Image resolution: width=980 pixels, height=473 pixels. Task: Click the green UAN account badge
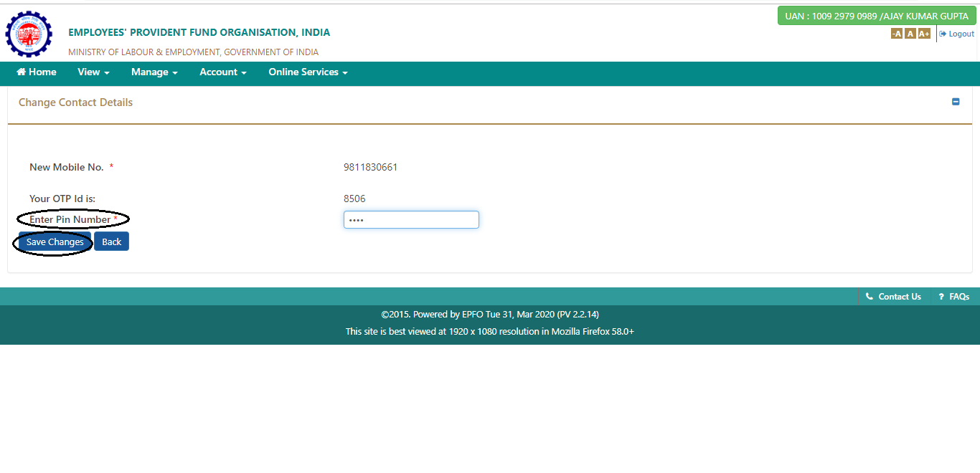877,16
